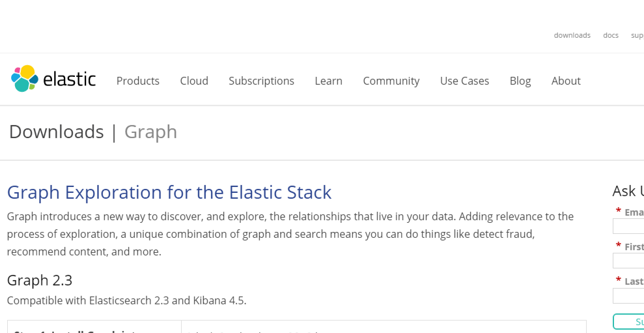Click the downloads link at top

572,35
